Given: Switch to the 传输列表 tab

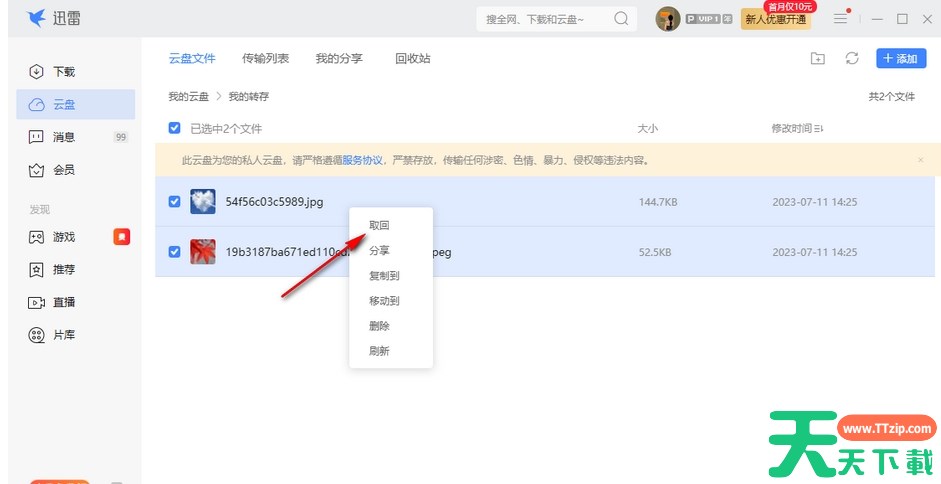Looking at the screenshot, I should point(265,59).
